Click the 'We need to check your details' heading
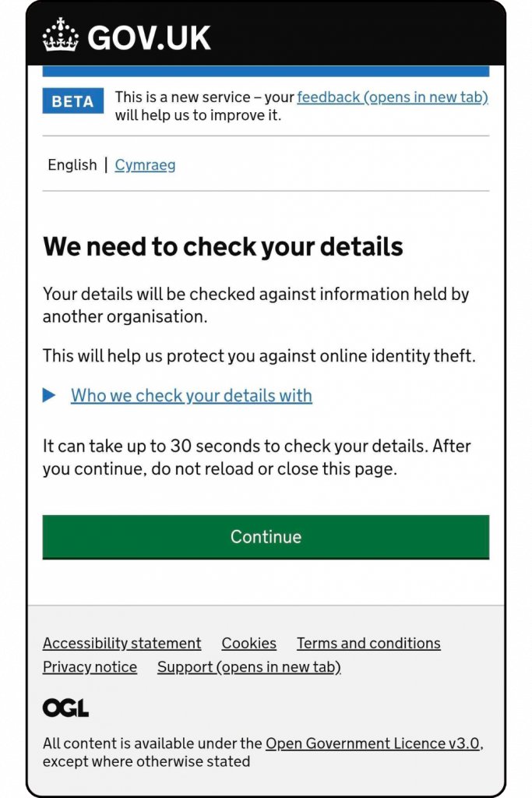The image size is (532, 798). (x=223, y=247)
